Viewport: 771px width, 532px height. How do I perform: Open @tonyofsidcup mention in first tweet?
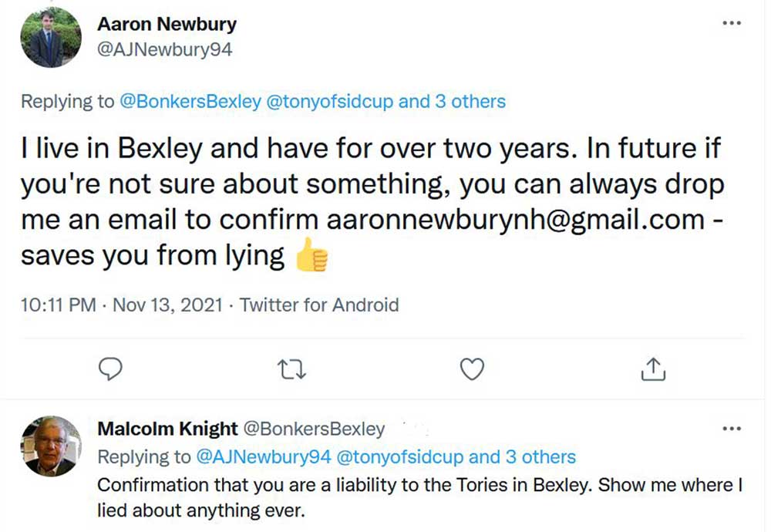tap(330, 101)
